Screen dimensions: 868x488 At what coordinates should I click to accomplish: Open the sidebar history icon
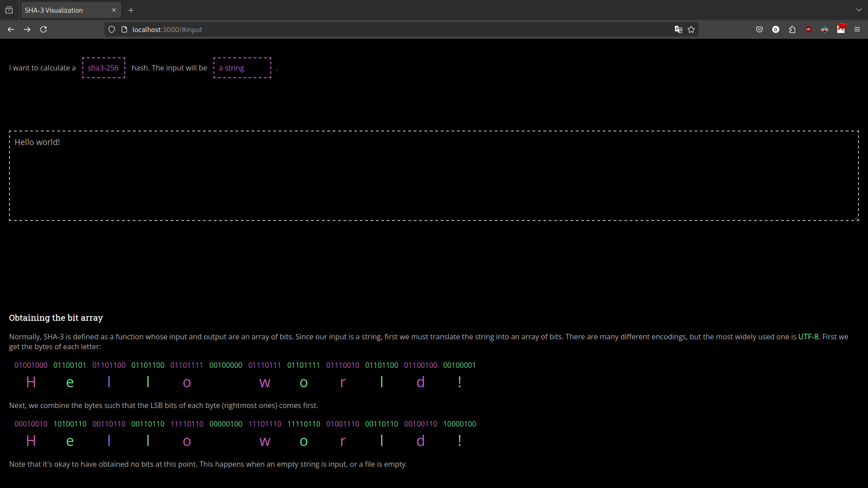coord(9,10)
